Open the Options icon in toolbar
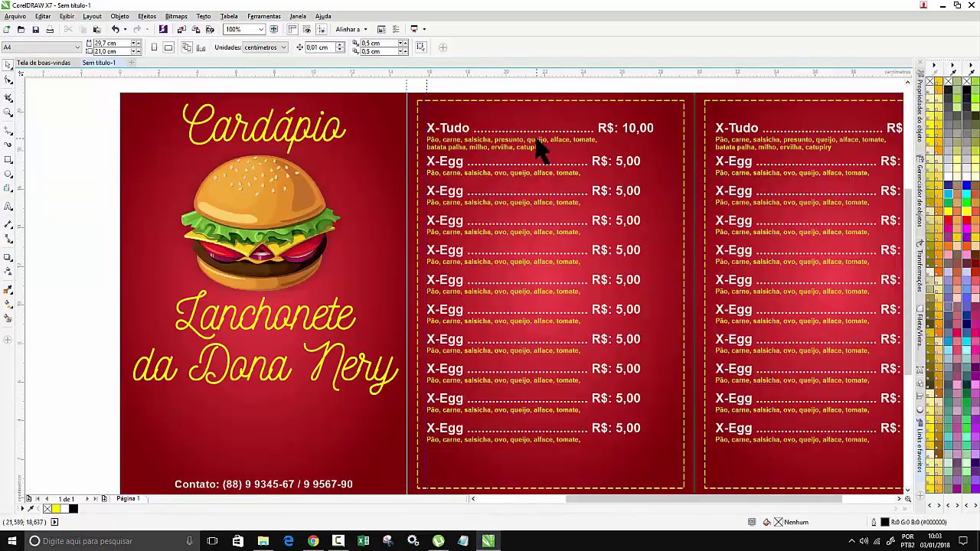 (x=396, y=29)
